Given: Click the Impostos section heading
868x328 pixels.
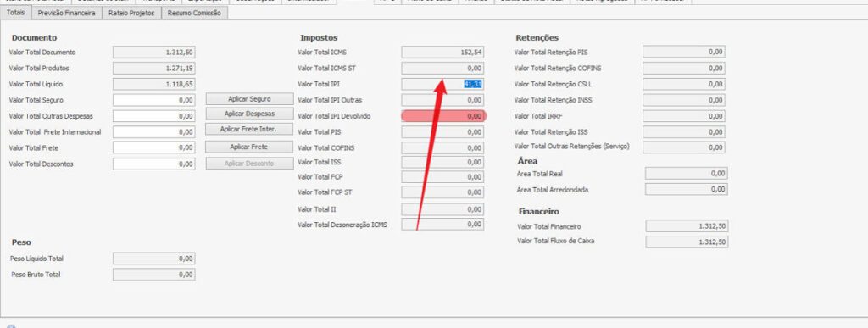Looking at the screenshot, I should (319, 37).
